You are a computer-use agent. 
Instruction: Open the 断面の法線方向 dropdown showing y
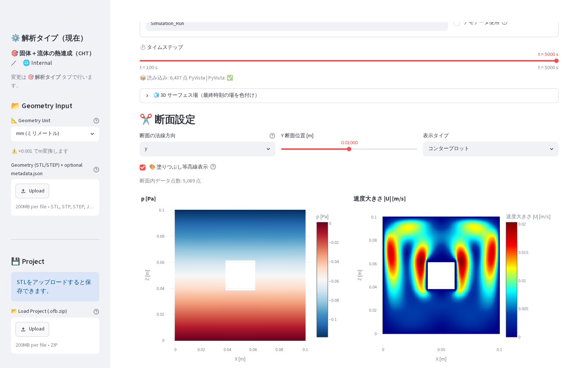[x=207, y=149]
